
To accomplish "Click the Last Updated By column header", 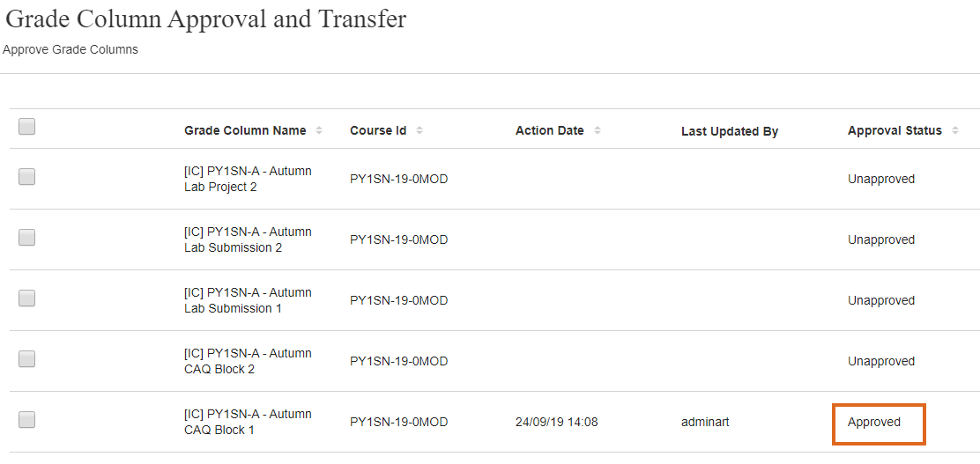I will 730,131.
